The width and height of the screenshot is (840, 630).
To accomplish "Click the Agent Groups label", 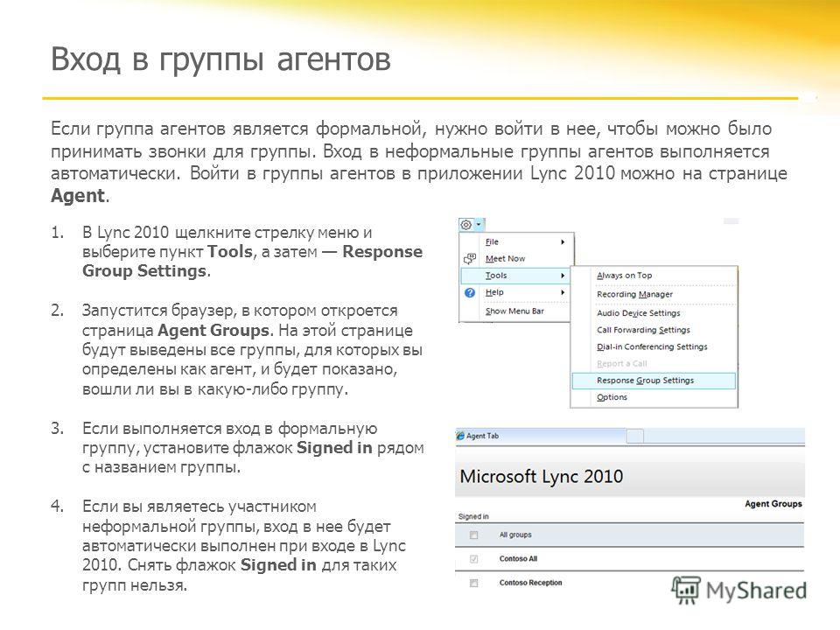I will pos(773,504).
